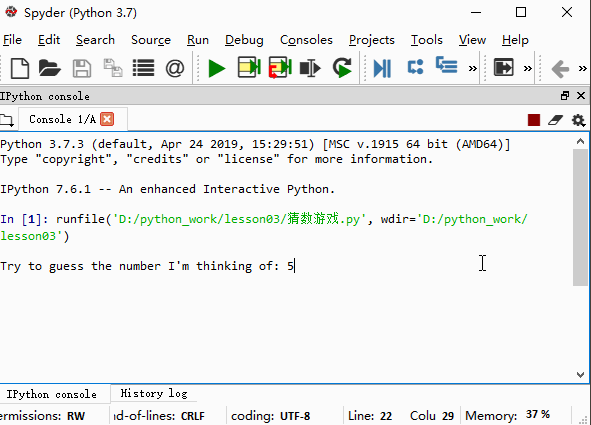Open the File menu

[12, 40]
